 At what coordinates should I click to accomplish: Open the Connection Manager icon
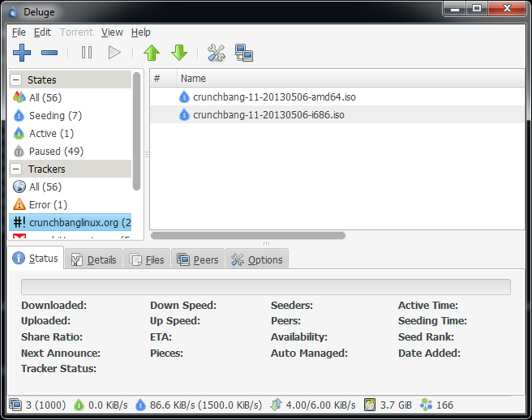[x=244, y=53]
